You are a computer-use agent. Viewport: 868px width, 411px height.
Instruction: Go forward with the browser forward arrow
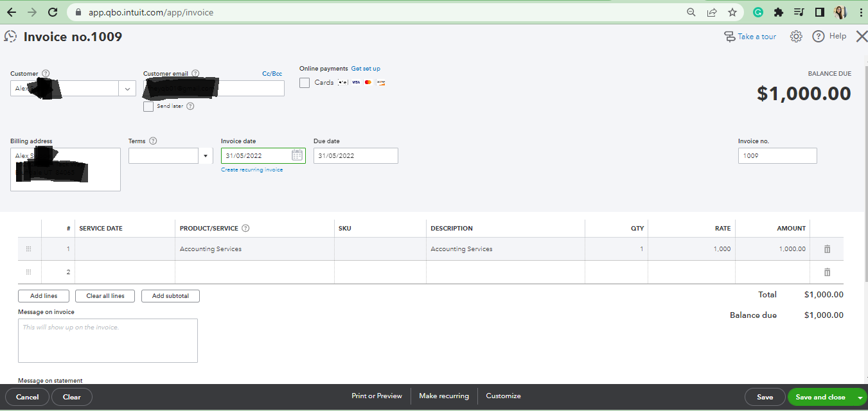[x=32, y=12]
